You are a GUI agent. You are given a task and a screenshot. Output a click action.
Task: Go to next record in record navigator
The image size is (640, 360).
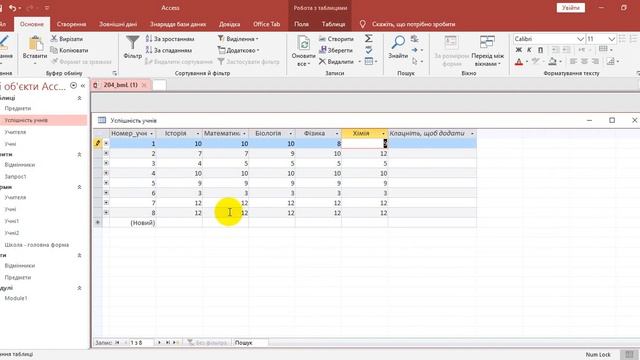coord(159,343)
